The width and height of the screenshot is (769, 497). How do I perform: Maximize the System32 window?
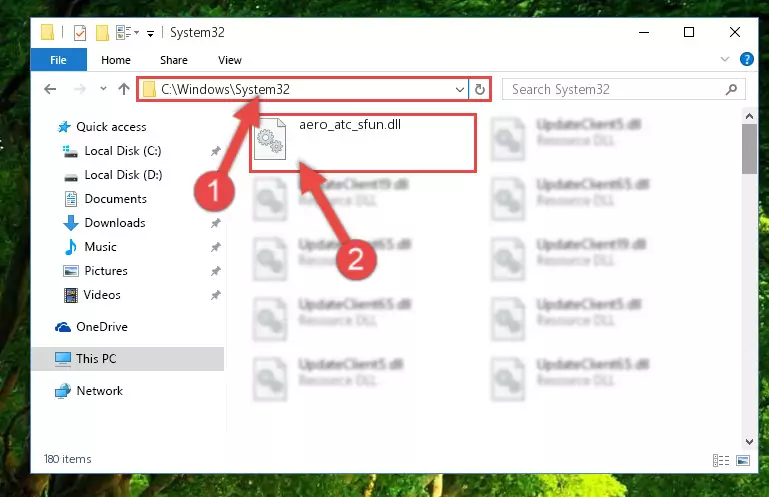(x=689, y=32)
